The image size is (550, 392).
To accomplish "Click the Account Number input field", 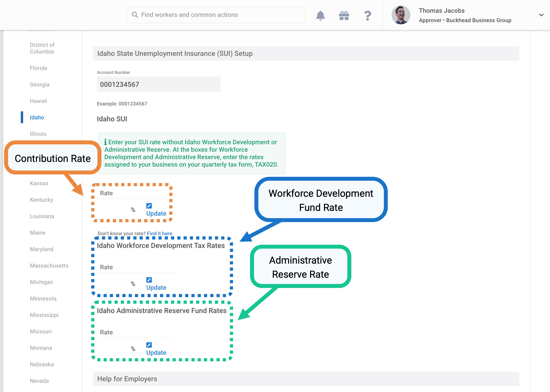I will [x=159, y=84].
